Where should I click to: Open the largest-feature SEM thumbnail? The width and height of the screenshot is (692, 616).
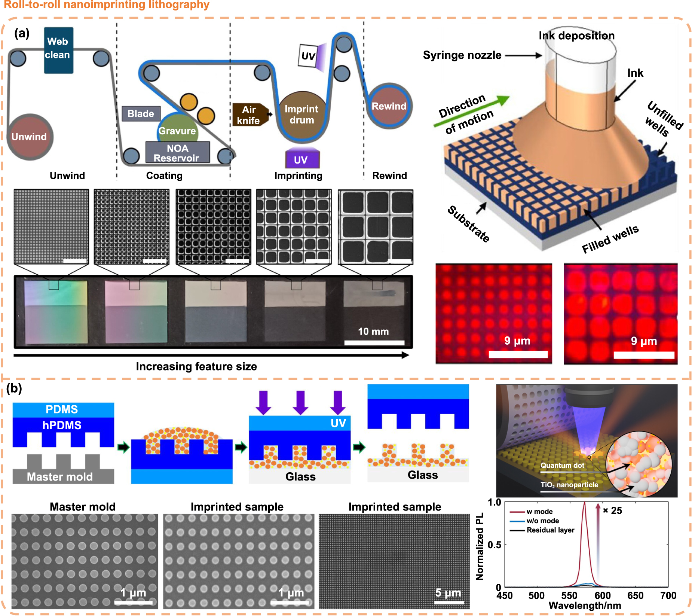(376, 227)
